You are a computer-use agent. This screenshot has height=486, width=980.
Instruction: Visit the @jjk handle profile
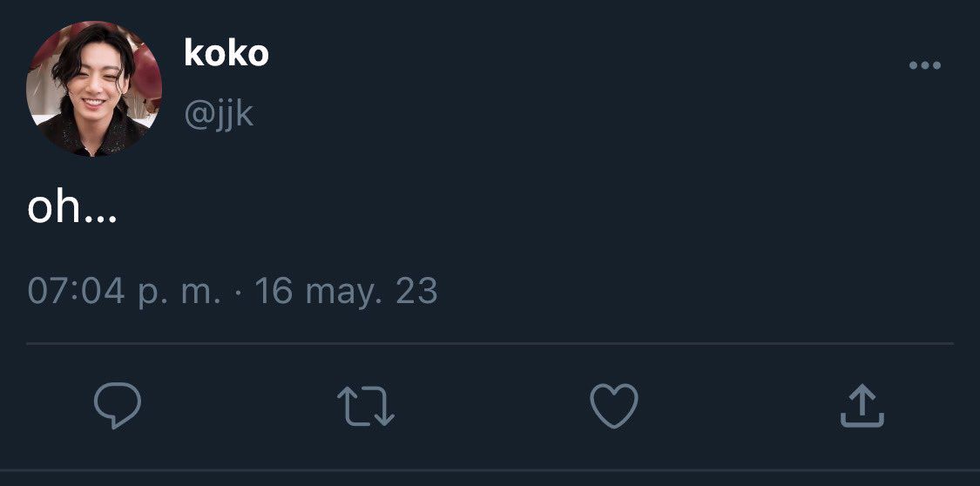(x=219, y=115)
